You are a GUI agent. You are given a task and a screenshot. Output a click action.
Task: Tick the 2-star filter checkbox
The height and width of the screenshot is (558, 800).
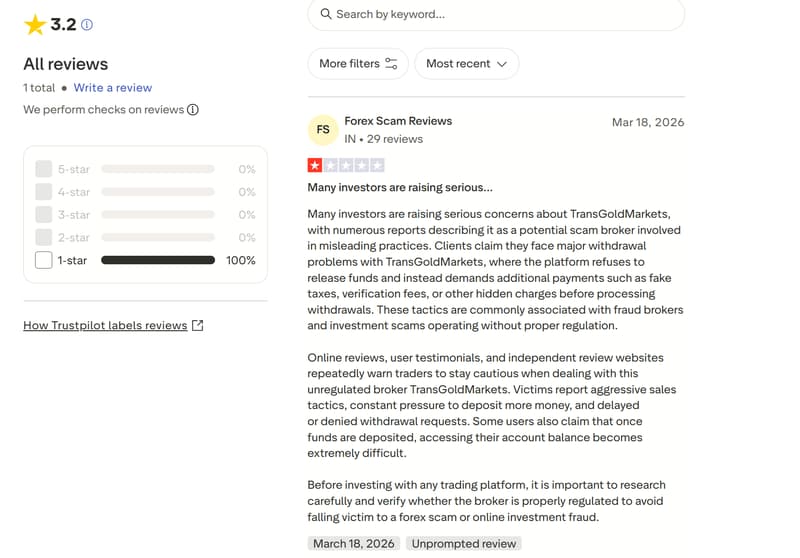coord(43,237)
